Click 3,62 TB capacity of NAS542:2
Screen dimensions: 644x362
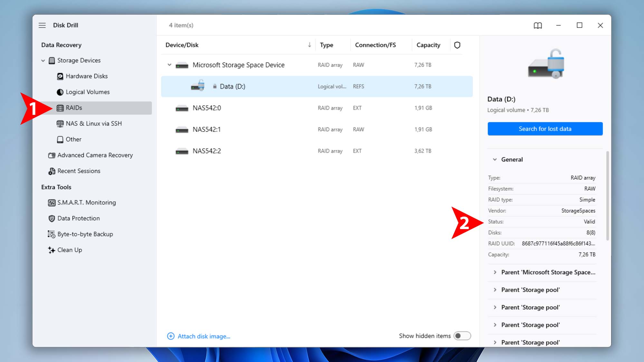tap(423, 151)
